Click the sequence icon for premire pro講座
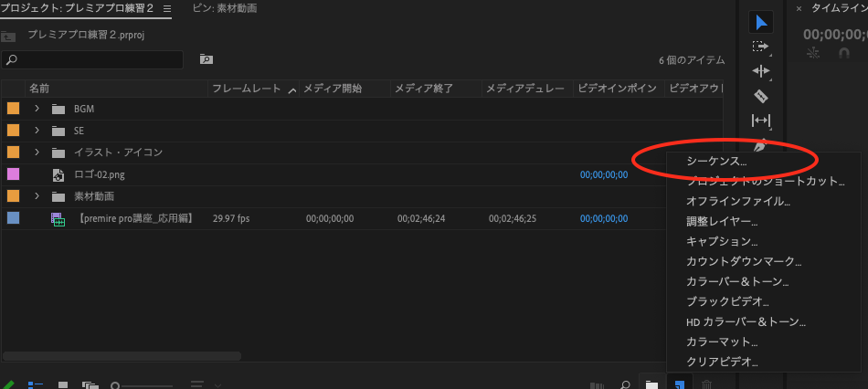The image size is (868, 389). (x=58, y=219)
